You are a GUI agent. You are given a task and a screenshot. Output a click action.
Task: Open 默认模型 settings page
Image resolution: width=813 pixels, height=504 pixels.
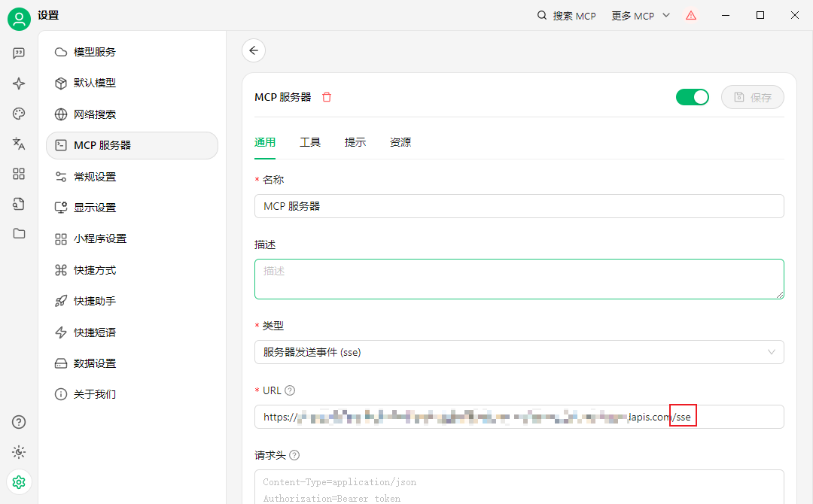point(132,83)
